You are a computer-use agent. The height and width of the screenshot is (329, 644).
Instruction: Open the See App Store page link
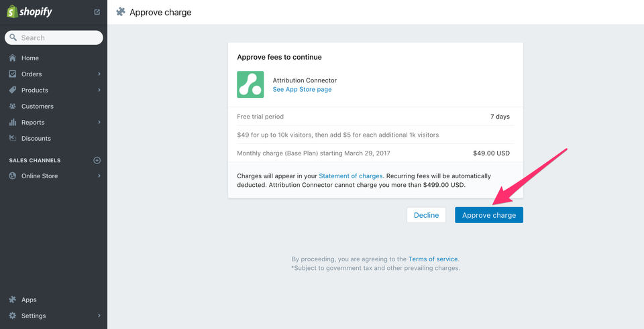(x=302, y=90)
